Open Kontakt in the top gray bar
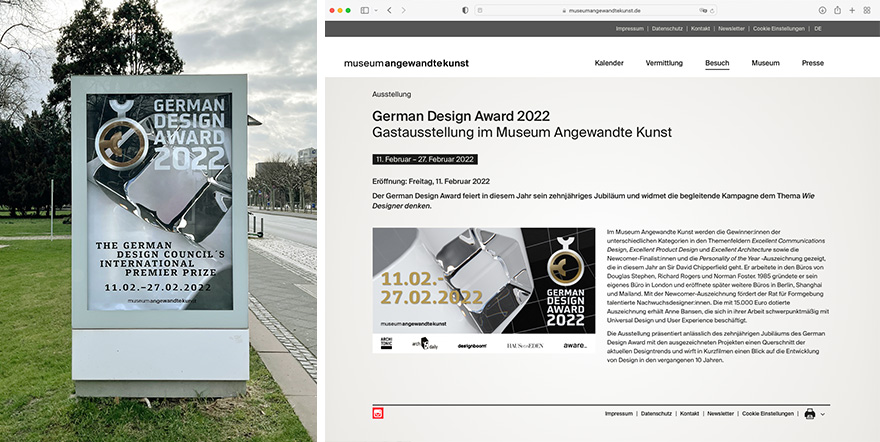 point(700,29)
